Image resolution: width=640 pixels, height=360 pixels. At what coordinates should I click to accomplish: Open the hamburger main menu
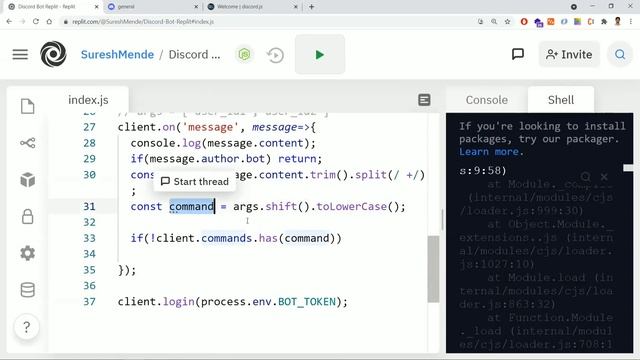point(20,54)
